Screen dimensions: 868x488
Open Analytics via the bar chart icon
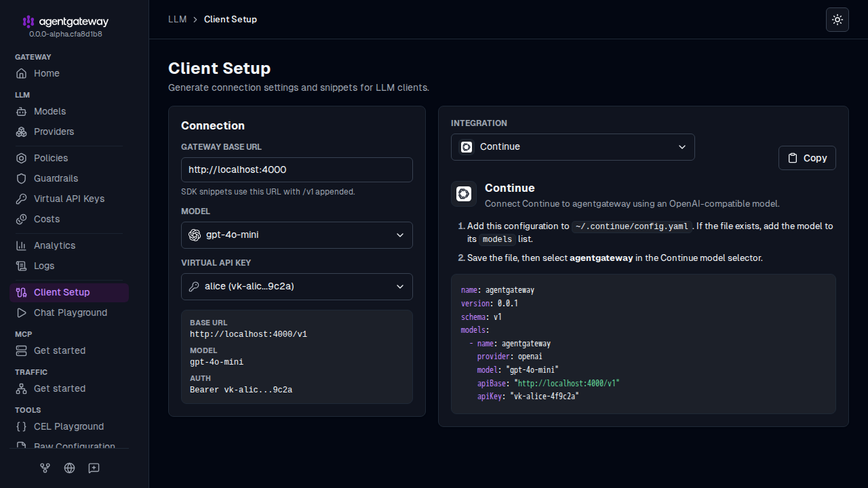(x=22, y=245)
